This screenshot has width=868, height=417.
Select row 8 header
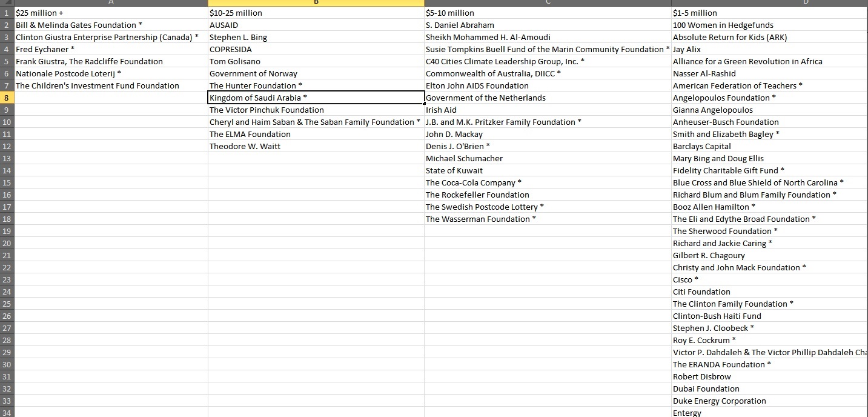pyautogui.click(x=7, y=98)
